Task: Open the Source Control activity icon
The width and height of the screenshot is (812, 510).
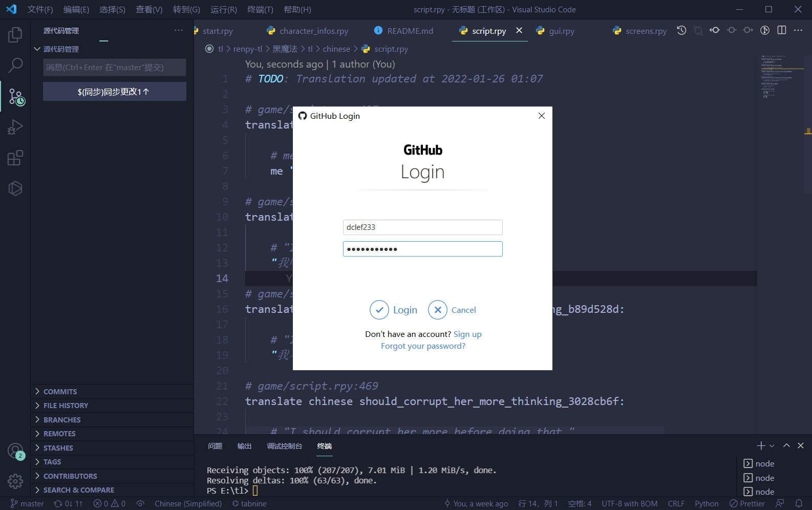Action: point(15,96)
